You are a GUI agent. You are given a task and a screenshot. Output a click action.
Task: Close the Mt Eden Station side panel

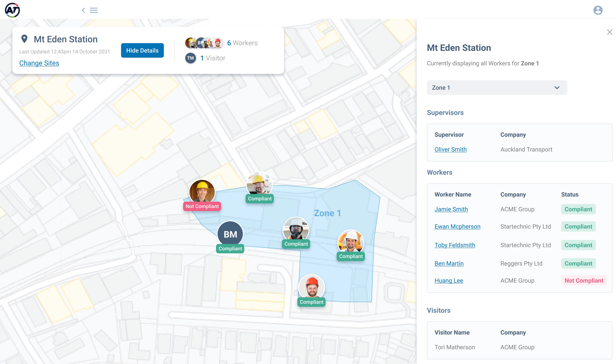click(x=609, y=32)
